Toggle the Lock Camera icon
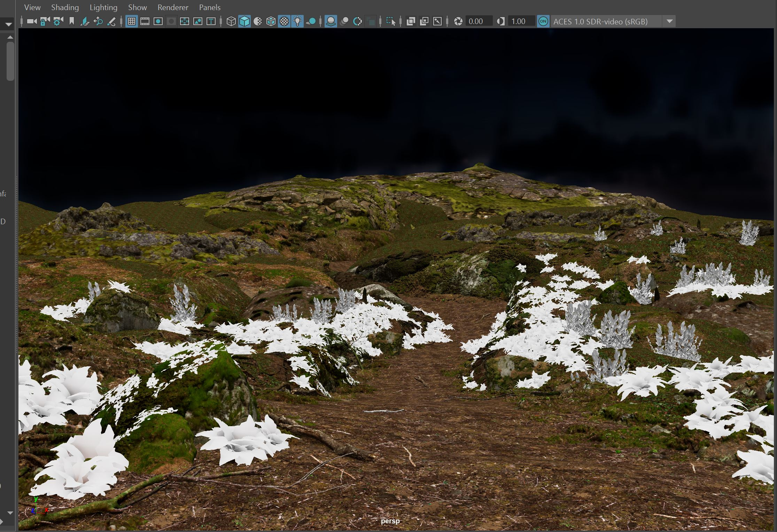This screenshot has height=532, width=777. pos(45,22)
